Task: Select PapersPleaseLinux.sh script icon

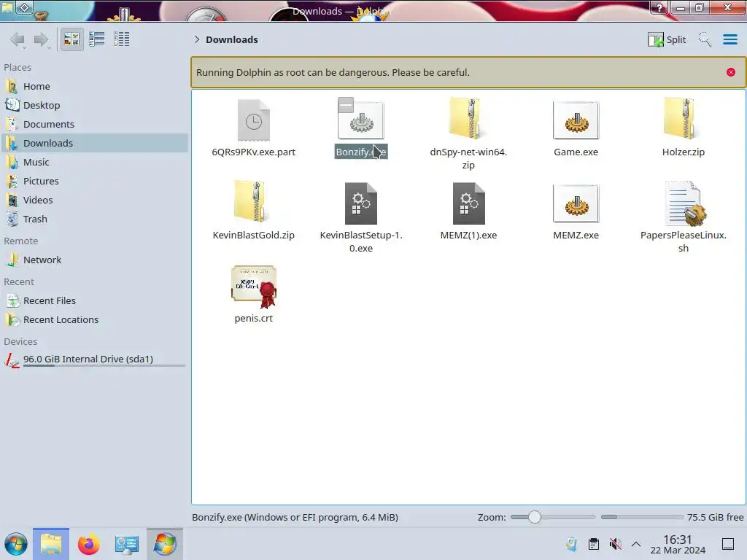Action: pyautogui.click(x=685, y=203)
